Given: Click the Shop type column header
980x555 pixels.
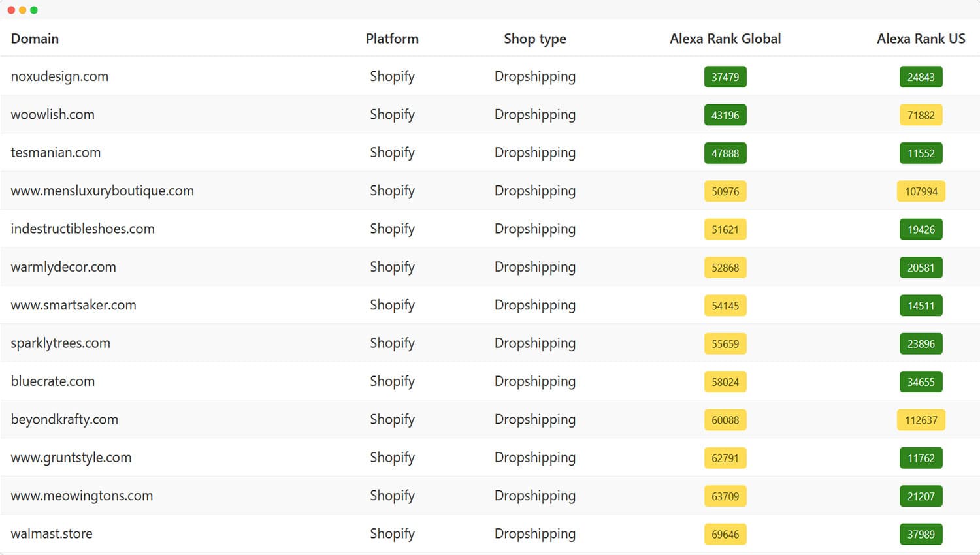Looking at the screenshot, I should pos(535,39).
